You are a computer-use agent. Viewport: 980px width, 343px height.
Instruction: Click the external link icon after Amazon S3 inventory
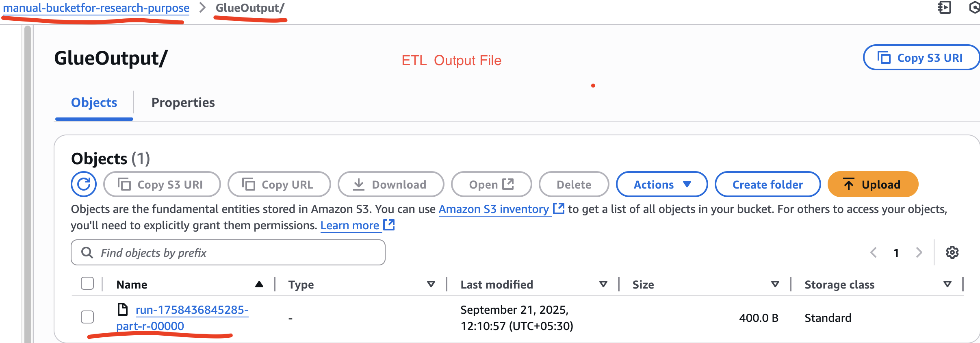coord(559,208)
